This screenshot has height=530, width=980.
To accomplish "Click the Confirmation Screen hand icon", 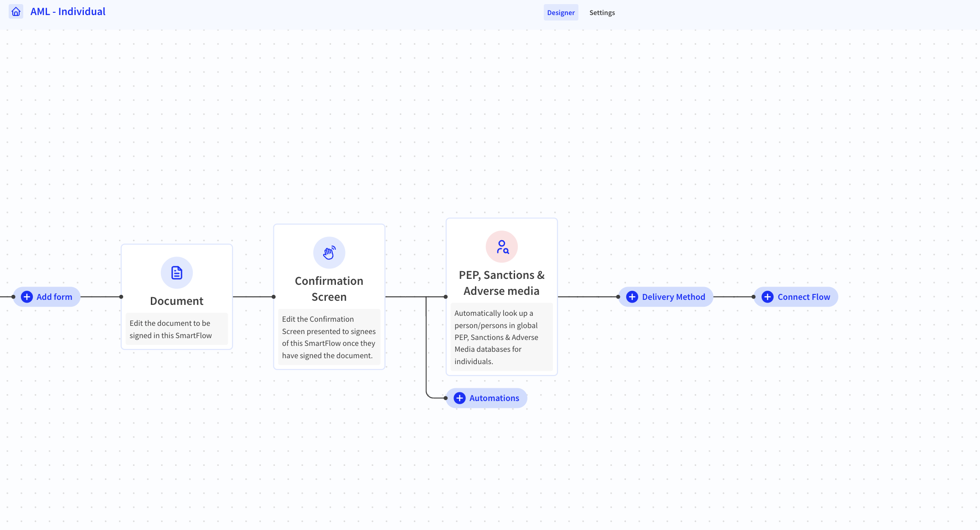I will (329, 252).
